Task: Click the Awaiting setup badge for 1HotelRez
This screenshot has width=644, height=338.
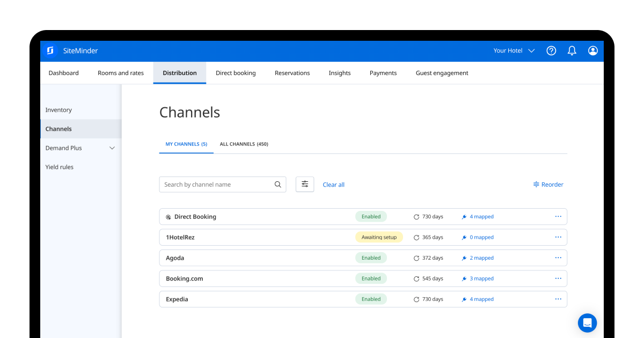Action: 379,237
